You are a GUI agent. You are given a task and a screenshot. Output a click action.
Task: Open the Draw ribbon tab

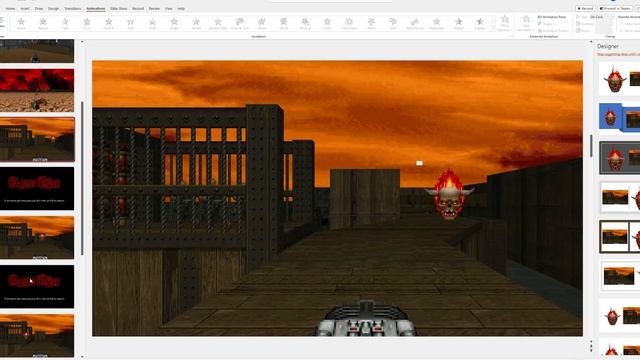(39, 9)
